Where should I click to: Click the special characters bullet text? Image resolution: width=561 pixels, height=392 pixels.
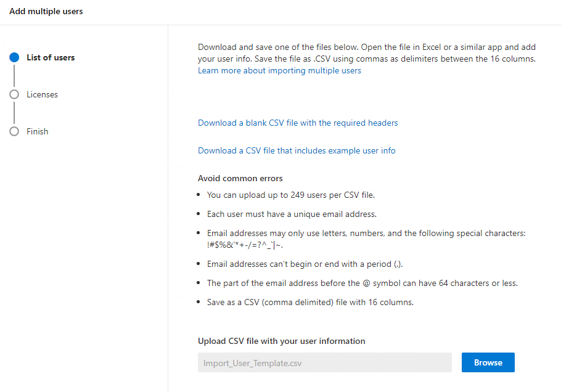[x=366, y=239]
